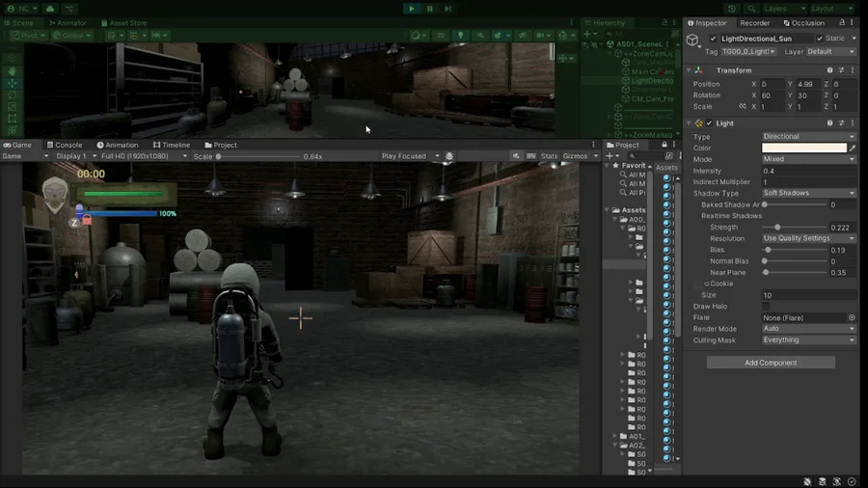Select the Rect tool in Scene
Image resolution: width=868 pixels, height=488 pixels.
13,119
